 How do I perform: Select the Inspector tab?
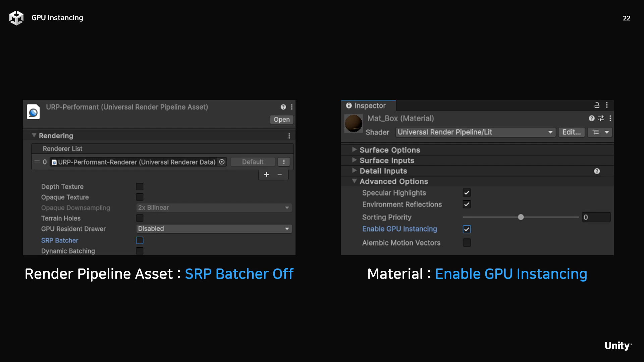click(368, 106)
